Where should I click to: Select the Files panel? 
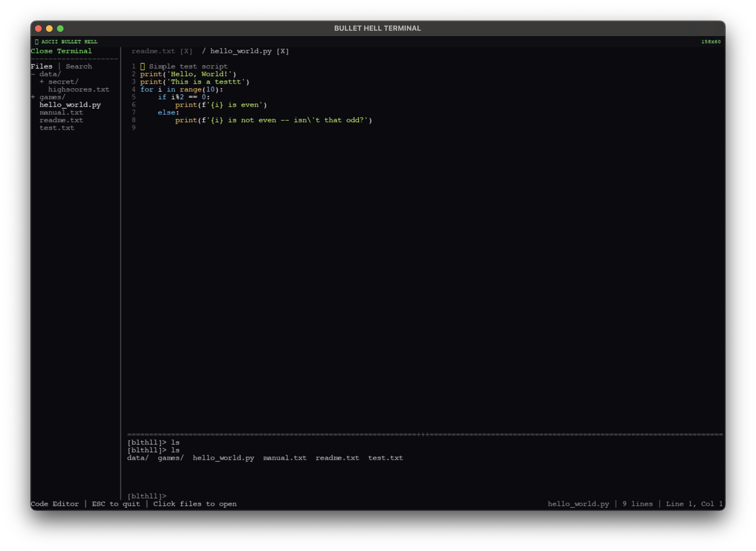coord(42,66)
